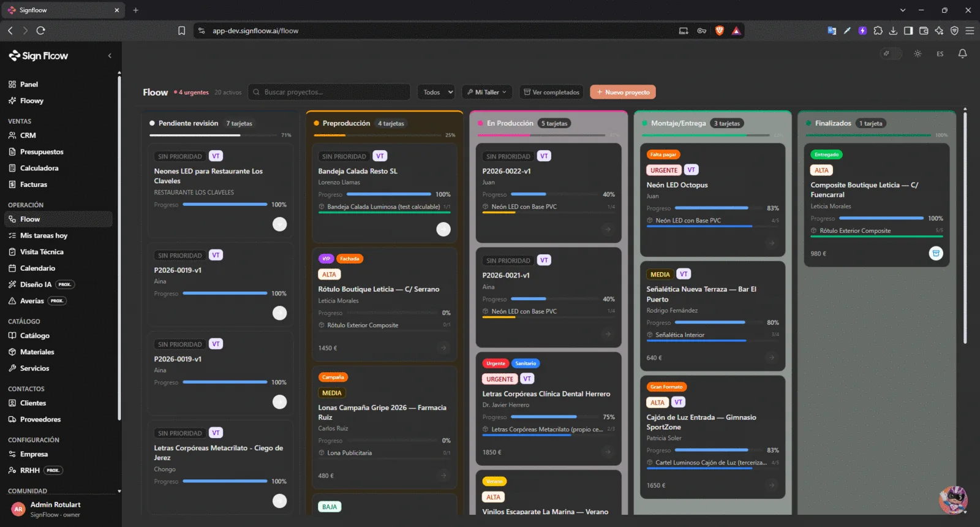Click the arrow button on Bandeja Calada Resto SL card
Screen dimensions: 980x527
[443, 229]
